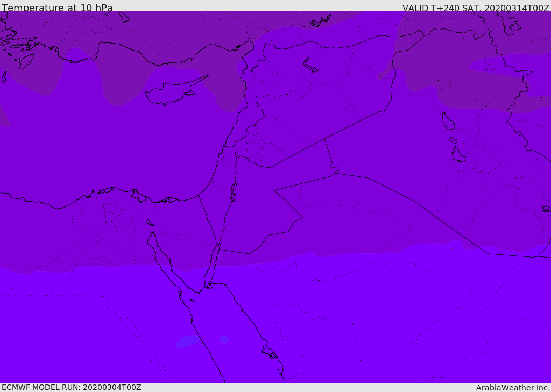Click the reservoir outline at top center
The width and height of the screenshot is (551, 392).
click(321, 22)
